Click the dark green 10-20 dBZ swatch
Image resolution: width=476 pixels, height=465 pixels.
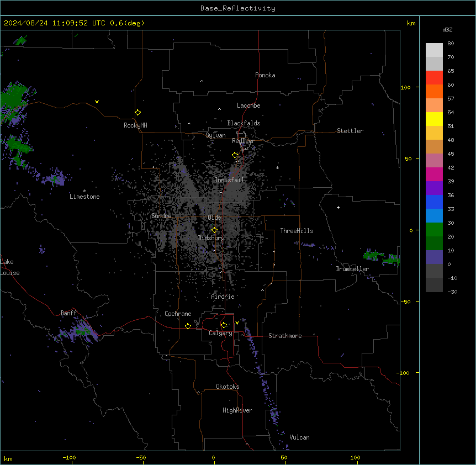click(x=434, y=244)
